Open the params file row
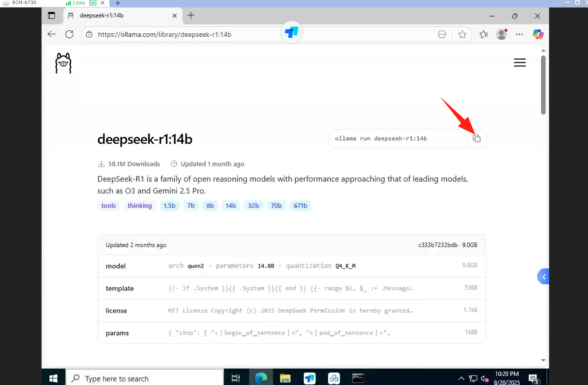 pos(292,333)
